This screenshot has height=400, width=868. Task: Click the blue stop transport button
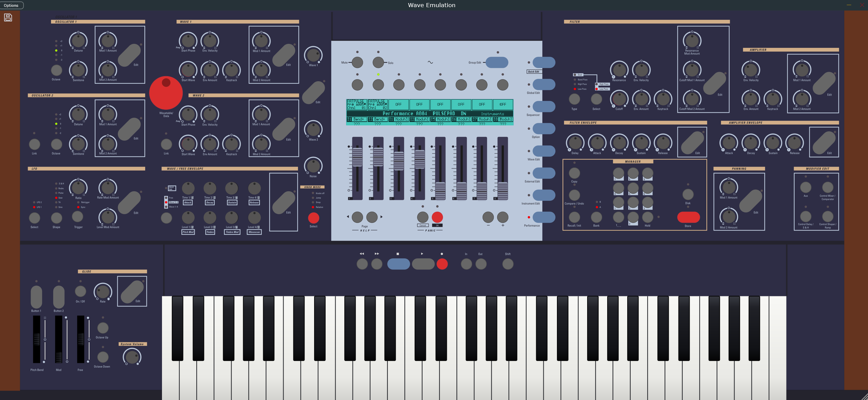398,264
